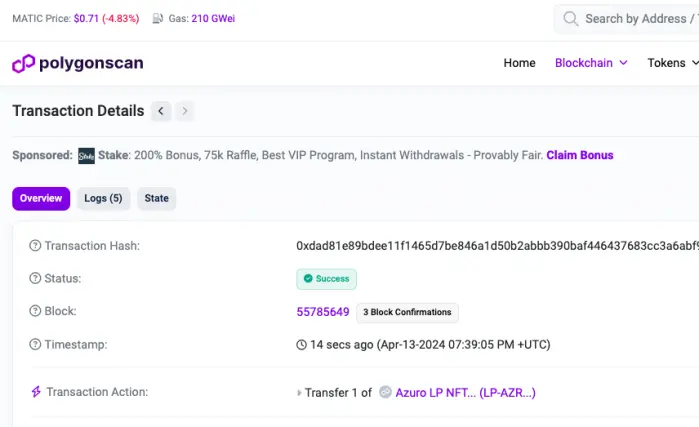Click the Timestamp help question icon
The width and height of the screenshot is (699, 427).
(35, 344)
